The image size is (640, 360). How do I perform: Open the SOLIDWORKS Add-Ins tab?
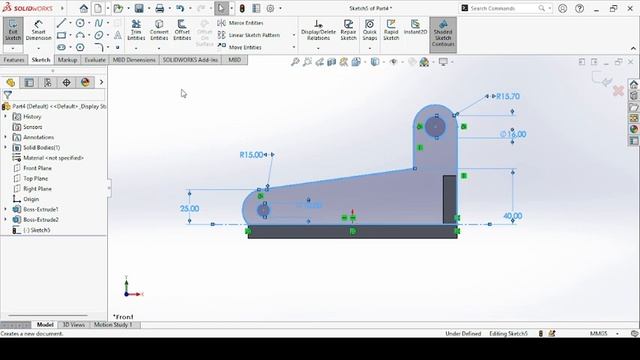click(x=190, y=60)
